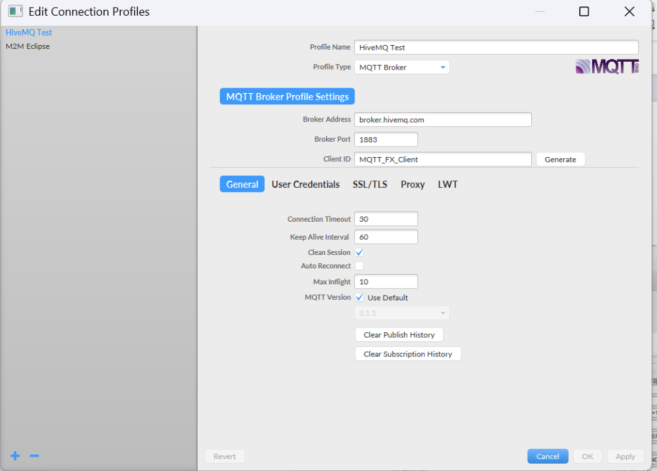Remove selected profile with minus icon
657x471 pixels.
(34, 455)
